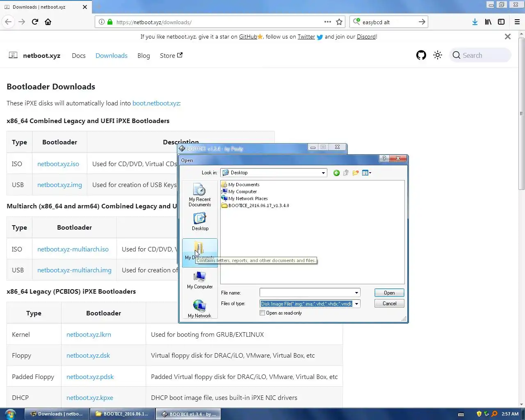Open the Docs page
The width and height of the screenshot is (525, 420).
[79, 55]
